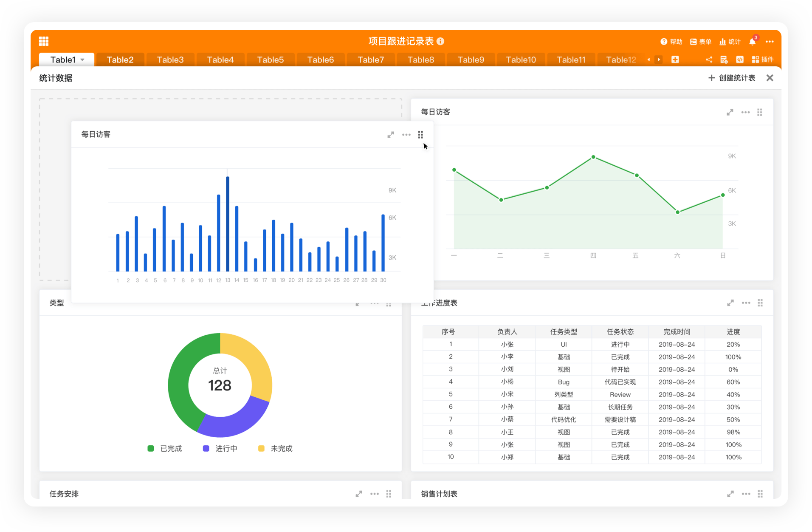The width and height of the screenshot is (812, 532).
Task: Open the top-right more options ellipsis
Action: [x=770, y=42]
